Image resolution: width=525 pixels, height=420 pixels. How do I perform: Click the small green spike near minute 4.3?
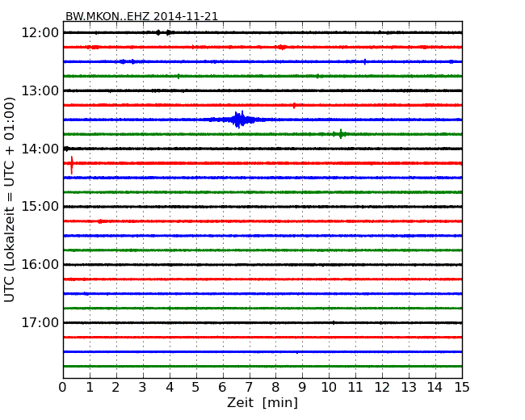coord(178,77)
